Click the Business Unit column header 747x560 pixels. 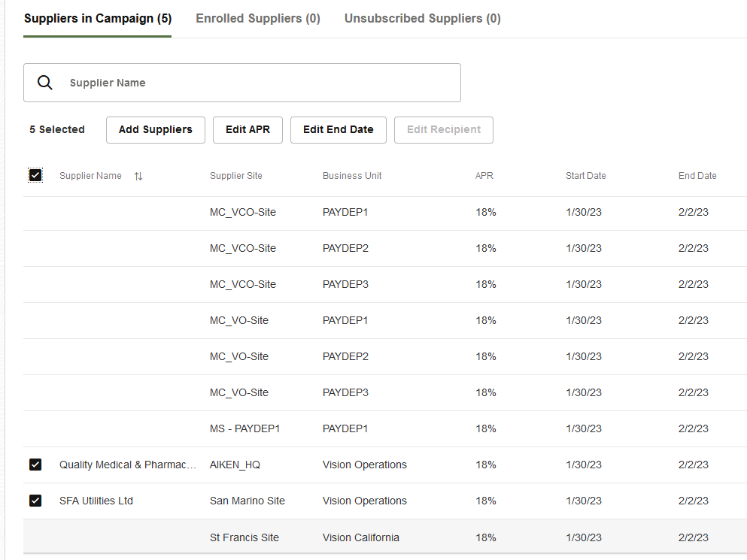pyautogui.click(x=352, y=176)
